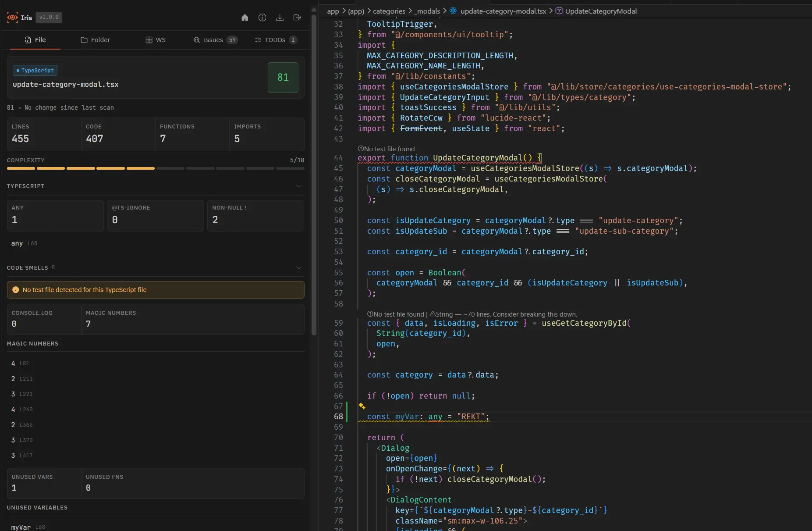812x531 pixels.
Task: Click the update-category-modal.tsx breadcrumb
Action: 503,11
